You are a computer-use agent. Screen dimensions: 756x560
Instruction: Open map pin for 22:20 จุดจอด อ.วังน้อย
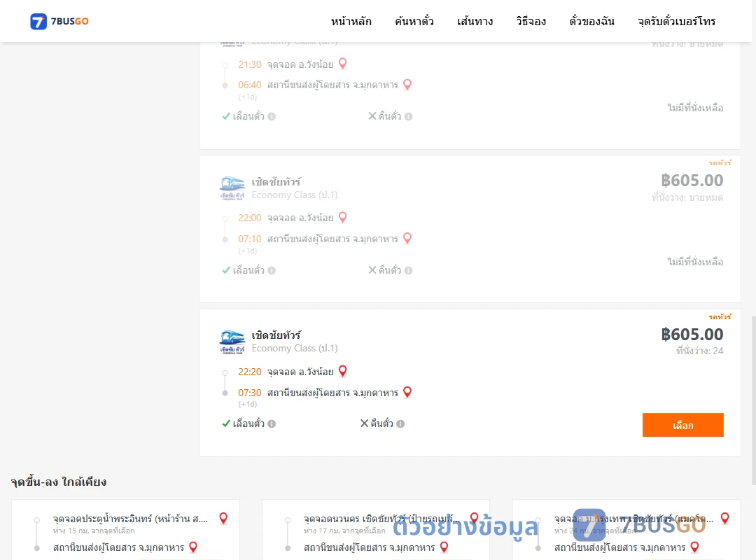pos(343,372)
